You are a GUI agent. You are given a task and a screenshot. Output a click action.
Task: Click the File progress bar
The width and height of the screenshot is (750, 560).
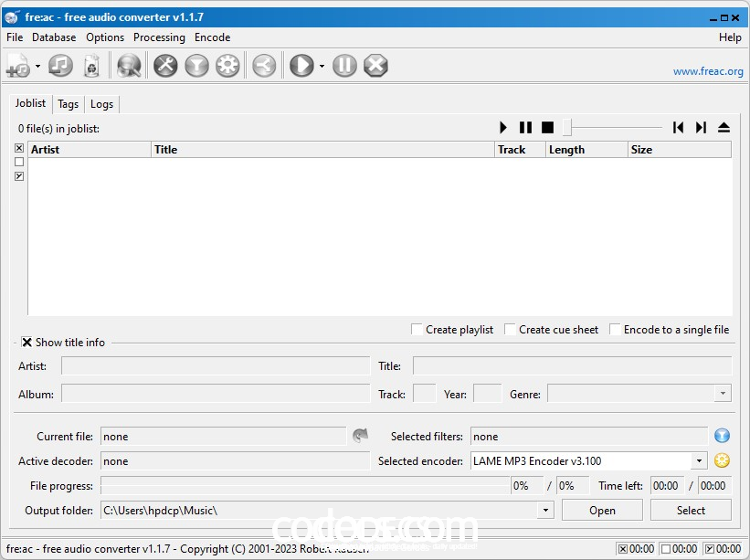click(305, 486)
